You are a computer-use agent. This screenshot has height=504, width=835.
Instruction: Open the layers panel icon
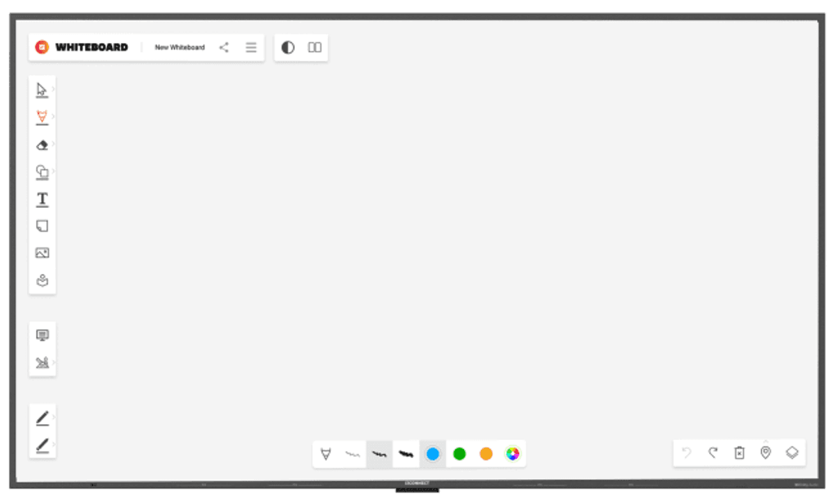click(x=792, y=453)
